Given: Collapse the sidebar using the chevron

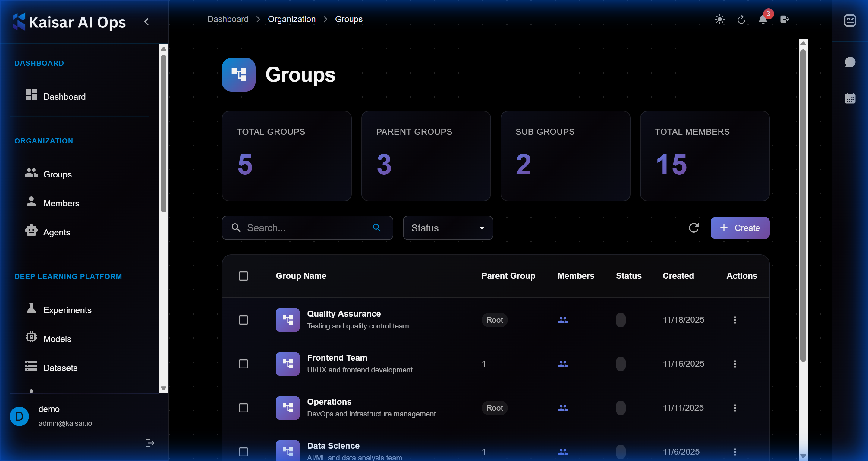Looking at the screenshot, I should tap(146, 21).
